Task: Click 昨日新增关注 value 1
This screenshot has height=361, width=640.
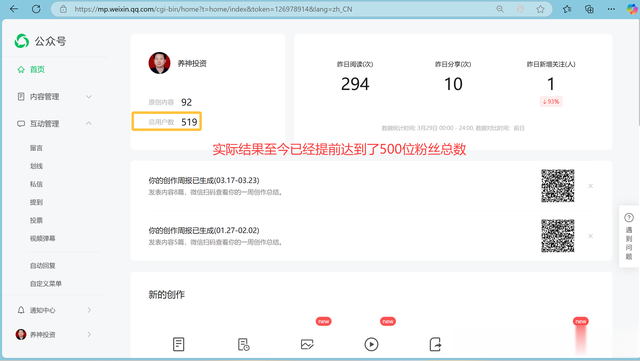Action: click(551, 84)
